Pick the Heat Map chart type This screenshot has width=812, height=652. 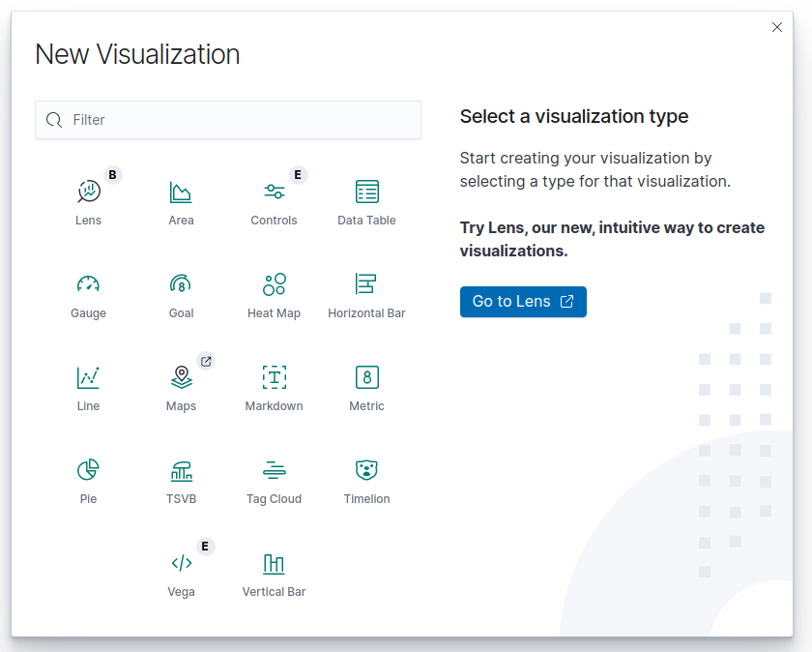point(274,285)
